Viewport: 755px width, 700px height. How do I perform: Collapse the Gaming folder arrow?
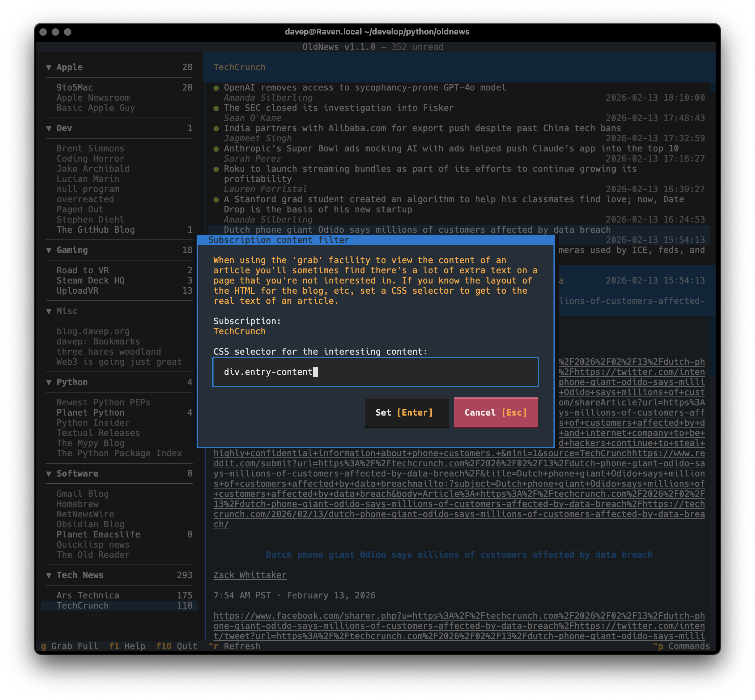point(49,250)
